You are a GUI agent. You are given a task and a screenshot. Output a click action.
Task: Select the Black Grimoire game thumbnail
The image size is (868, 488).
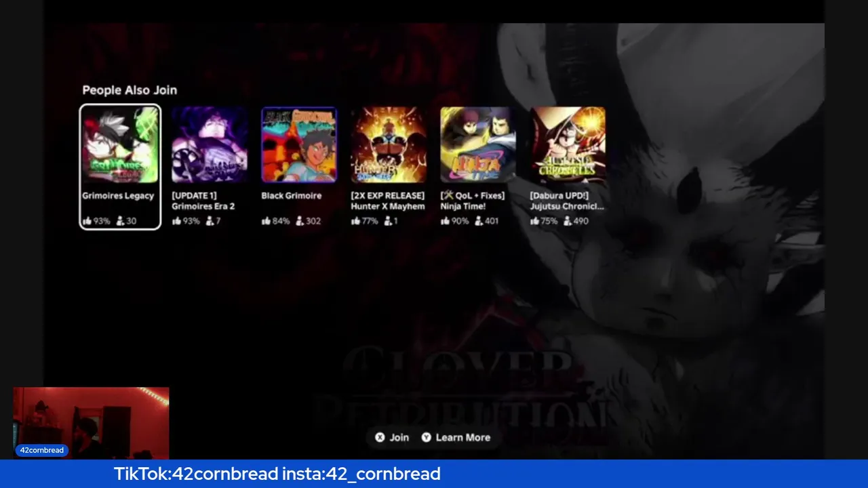click(299, 145)
